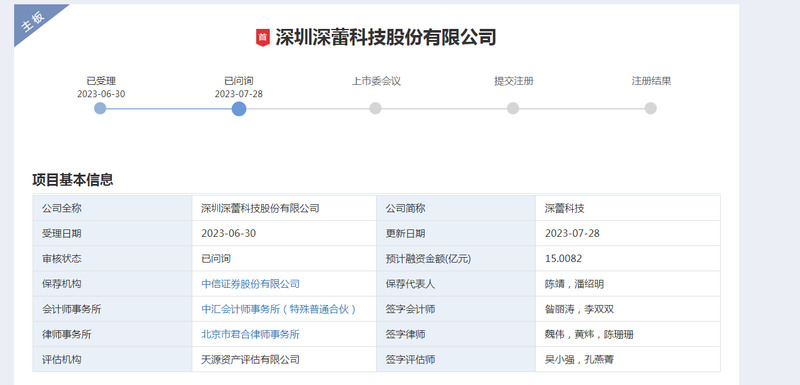Select the 注册结果 progress step dot

pos(651,108)
